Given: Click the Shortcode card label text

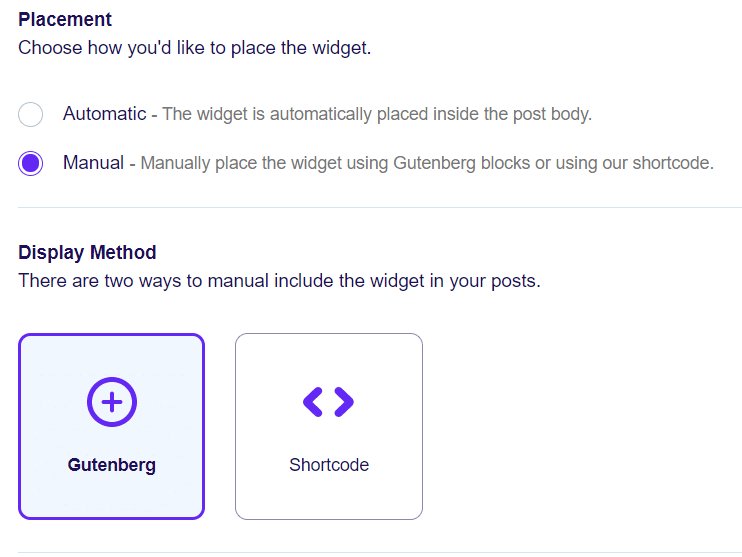Looking at the screenshot, I should (329, 465).
